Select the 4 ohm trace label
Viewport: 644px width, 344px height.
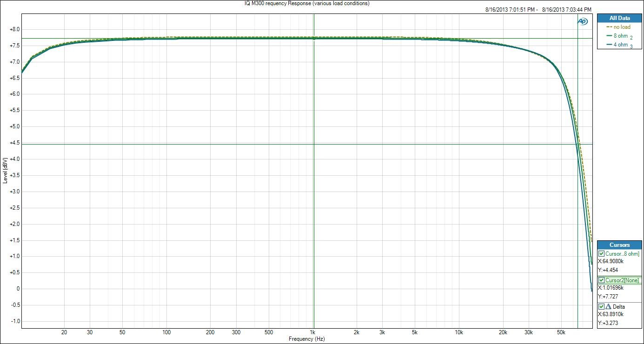tap(621, 45)
